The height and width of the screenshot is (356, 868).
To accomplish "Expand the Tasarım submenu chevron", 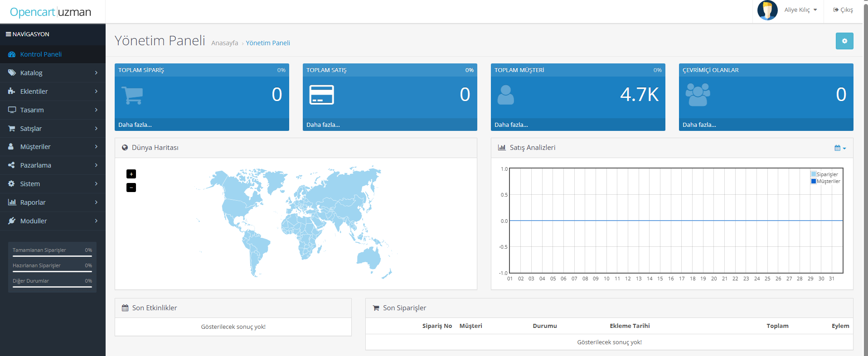I will pyautogui.click(x=96, y=110).
